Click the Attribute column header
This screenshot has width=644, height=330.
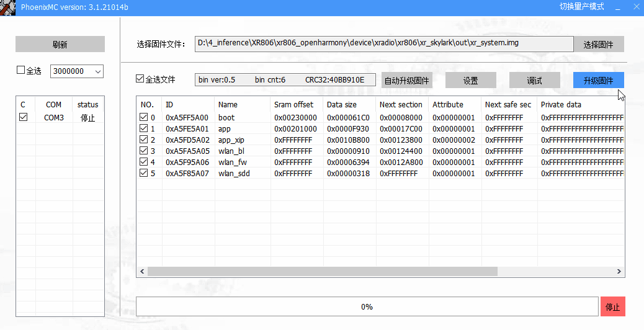[x=455, y=105]
